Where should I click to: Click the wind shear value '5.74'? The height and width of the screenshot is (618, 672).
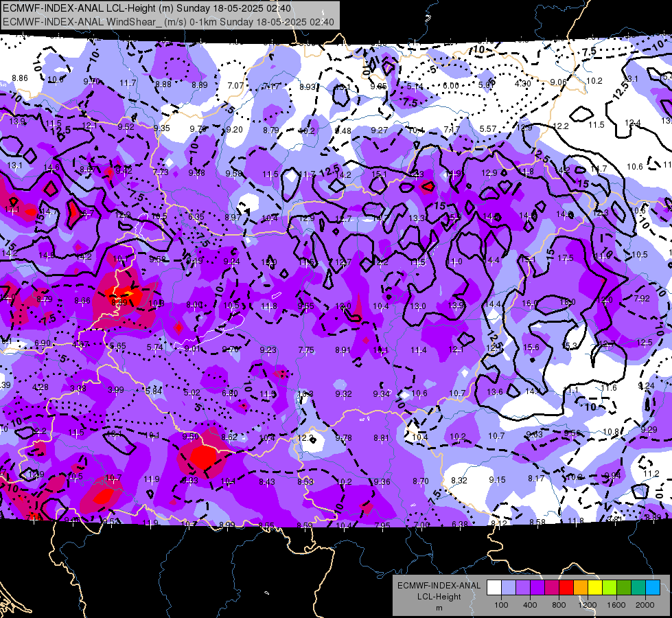click(x=154, y=347)
